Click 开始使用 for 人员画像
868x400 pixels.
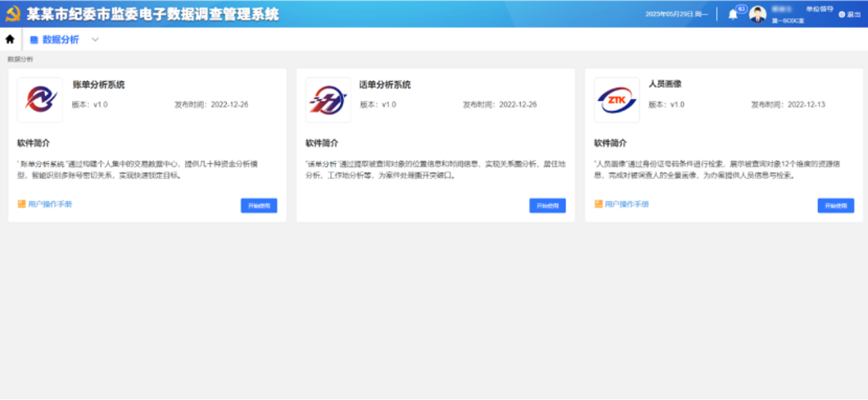835,206
